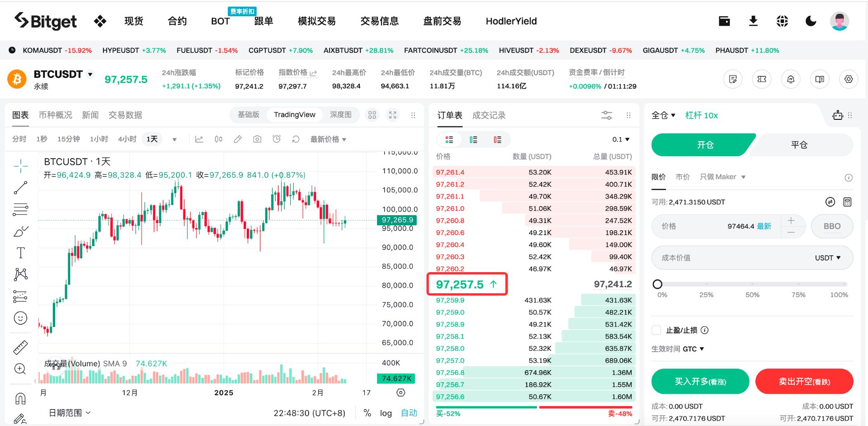Expand the BTCUSDT pair selector dropdown
The height and width of the screenshot is (426, 868).
click(90, 74)
